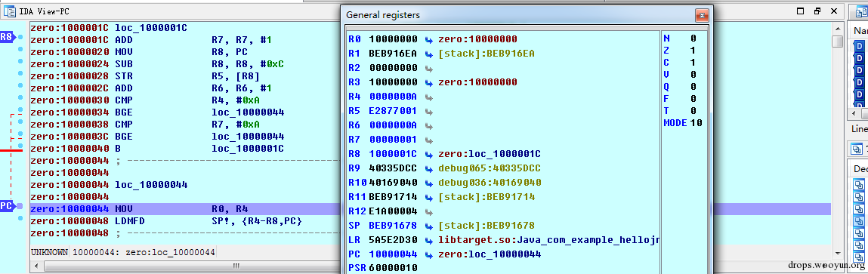The height and width of the screenshot is (274, 868).
Task: Toggle breakpoint dot on ADD R6, R6 line
Action: tap(20, 85)
